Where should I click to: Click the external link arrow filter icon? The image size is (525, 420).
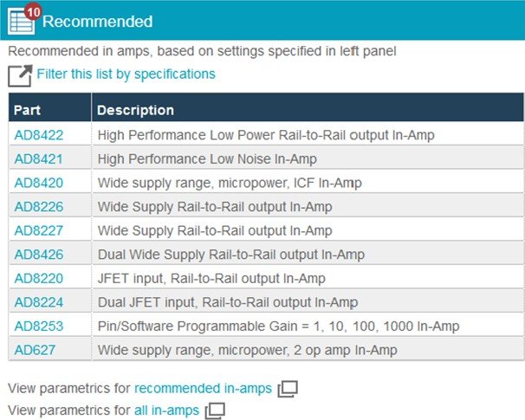(20, 75)
